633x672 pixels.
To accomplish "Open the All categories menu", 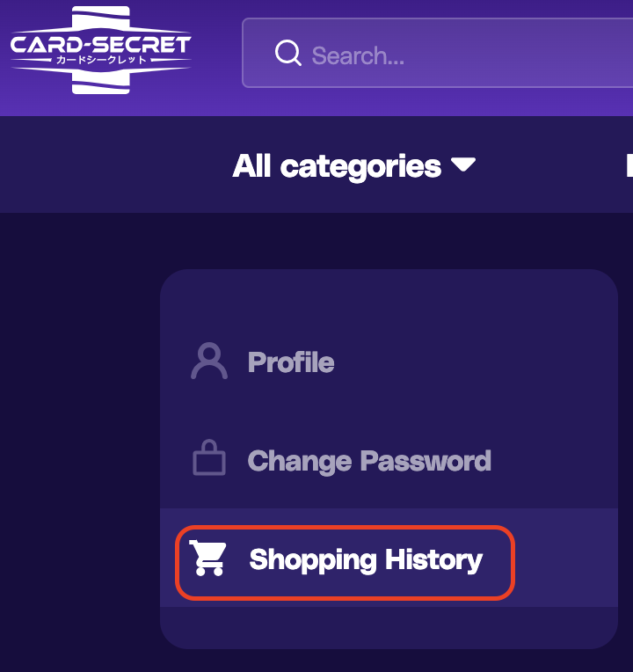I will 353,165.
